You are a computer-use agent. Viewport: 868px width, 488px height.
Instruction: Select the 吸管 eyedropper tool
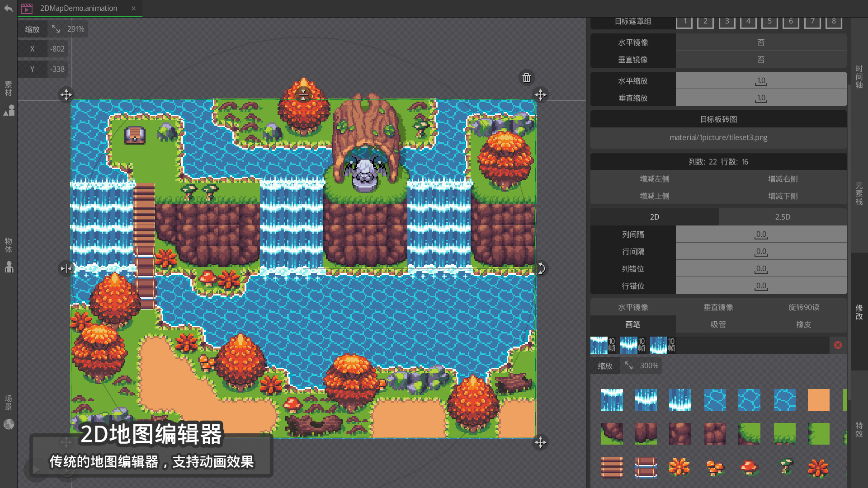[718, 324]
